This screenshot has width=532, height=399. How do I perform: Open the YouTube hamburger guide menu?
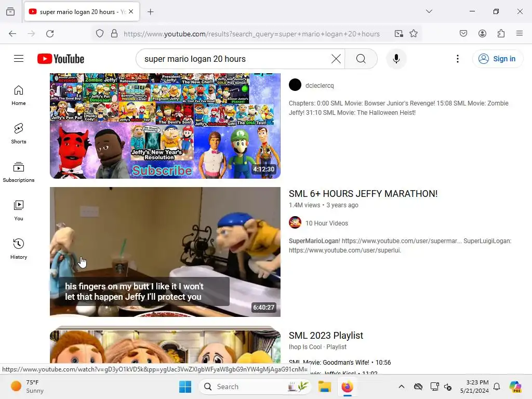point(19,59)
